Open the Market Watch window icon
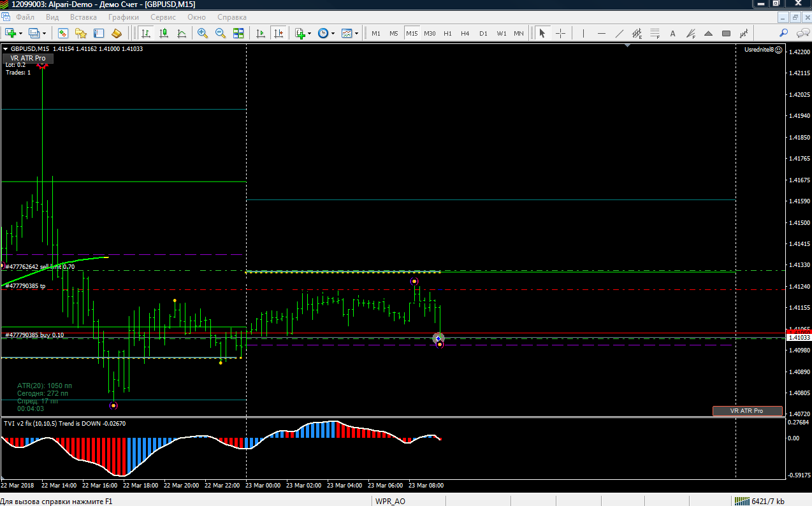This screenshot has height=506, width=812. 63,33
